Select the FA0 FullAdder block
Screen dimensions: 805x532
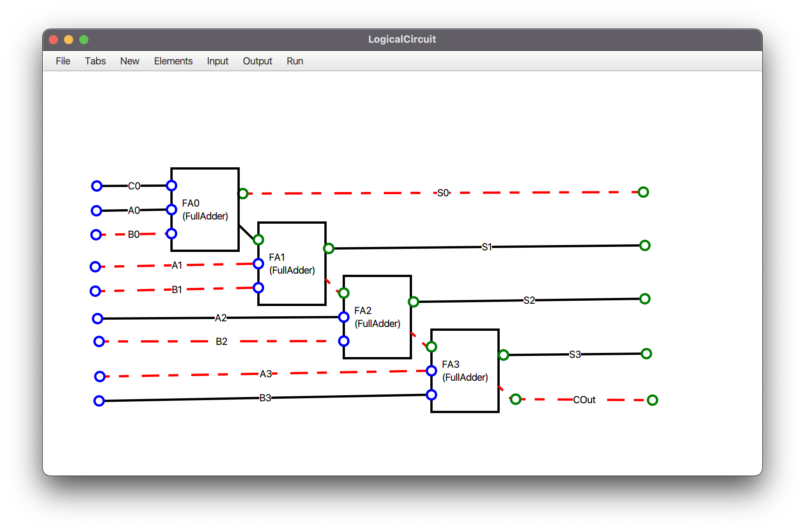click(205, 210)
